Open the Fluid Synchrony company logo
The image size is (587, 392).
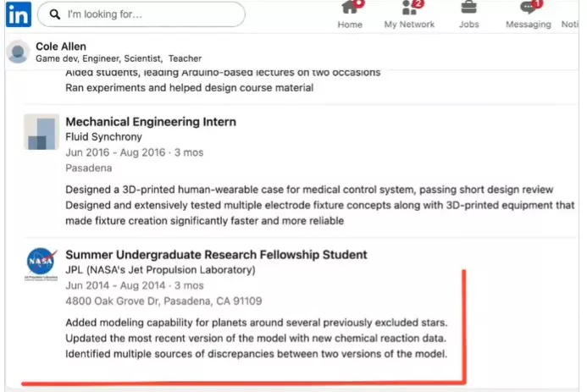tap(42, 132)
